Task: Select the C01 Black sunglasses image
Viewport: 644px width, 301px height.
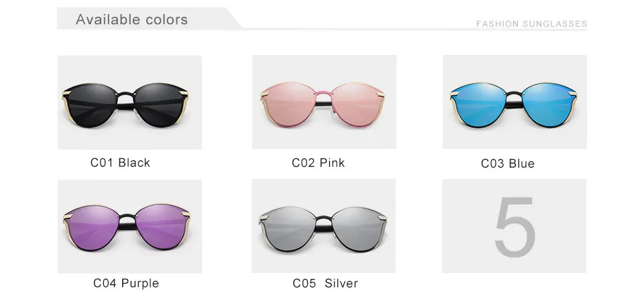Action: click(x=129, y=103)
